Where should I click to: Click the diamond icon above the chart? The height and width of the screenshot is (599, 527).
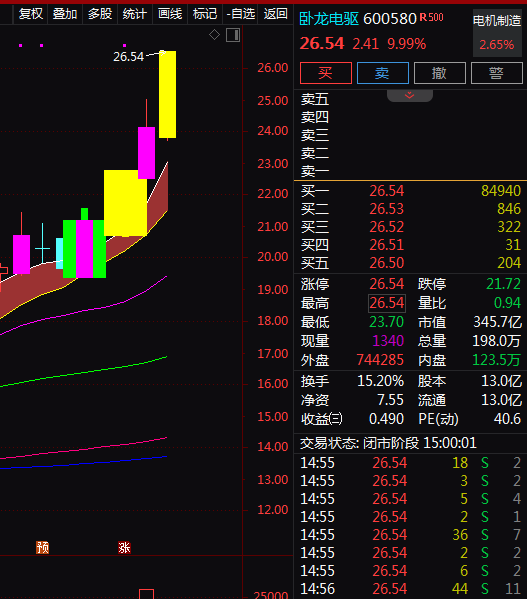pyautogui.click(x=214, y=35)
